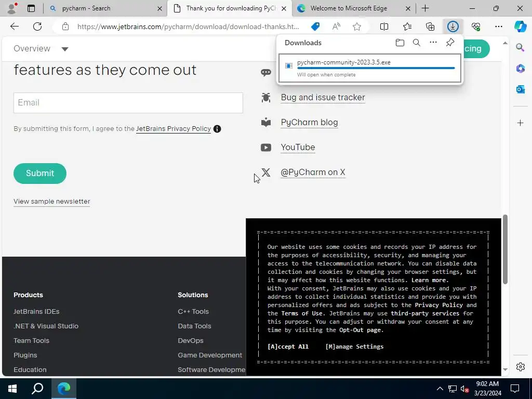Viewport: 532px width, 399px height.
Task: Close the pycharm - Search tab
Action: point(159,8)
